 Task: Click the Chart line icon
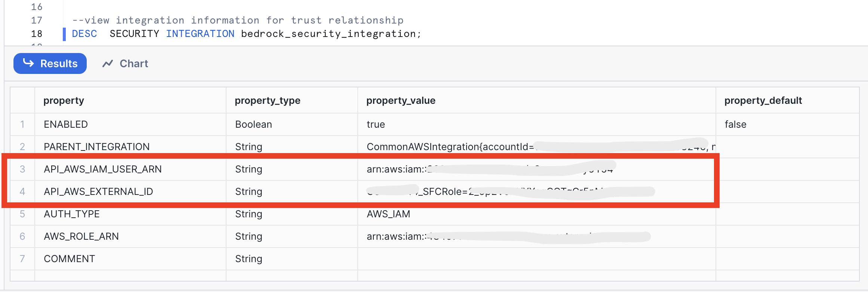point(108,64)
